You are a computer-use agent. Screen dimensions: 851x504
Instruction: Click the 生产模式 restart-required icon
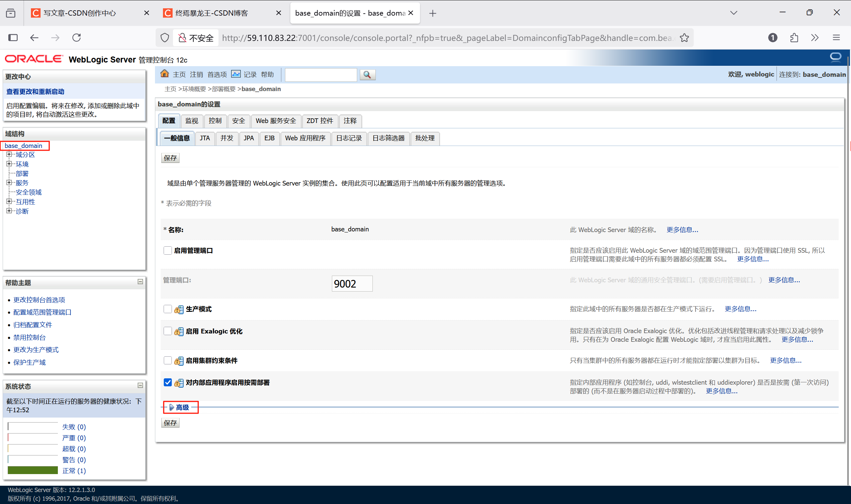tap(179, 310)
